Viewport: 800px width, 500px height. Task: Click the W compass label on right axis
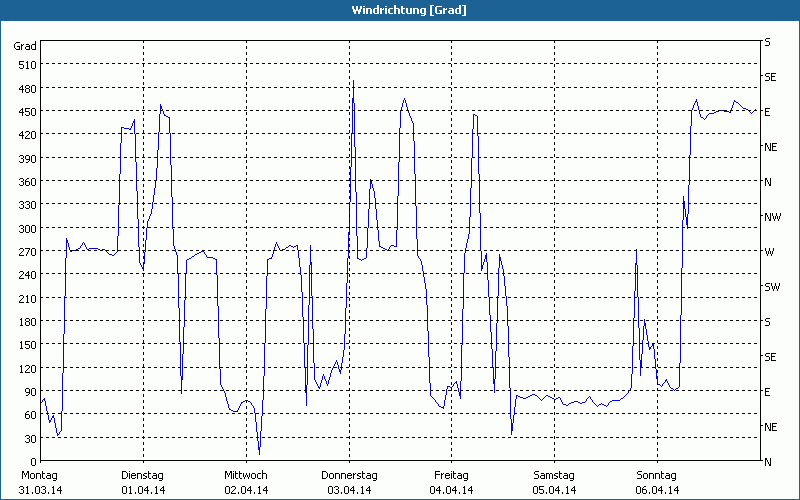click(x=769, y=252)
